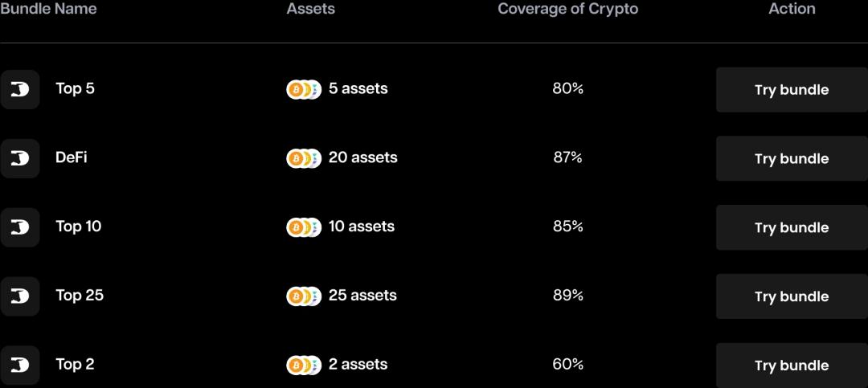
Task: Click coin icons beside 25 assets
Action: point(304,296)
